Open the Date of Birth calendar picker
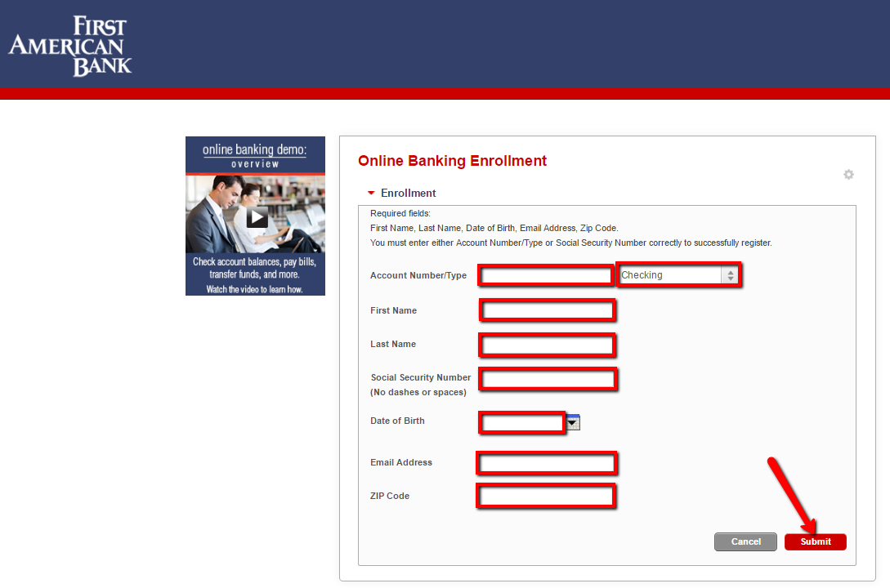This screenshot has width=890, height=588. pos(573,422)
